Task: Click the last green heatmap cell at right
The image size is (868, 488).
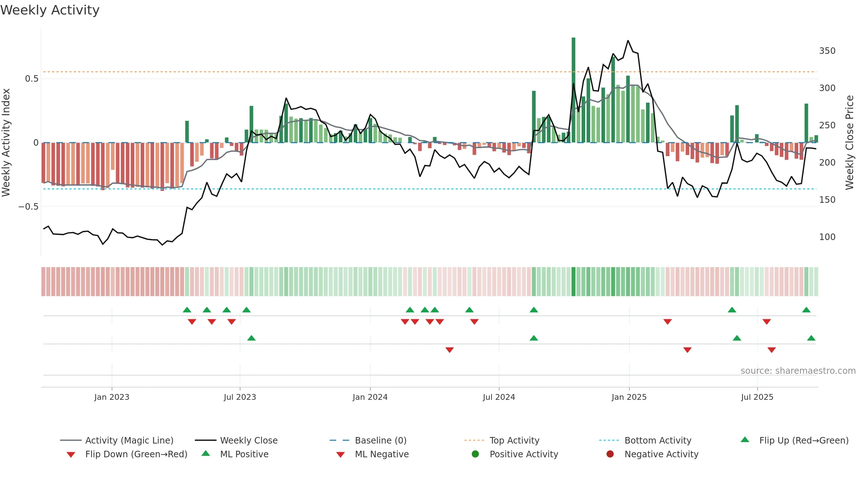Action: point(816,282)
